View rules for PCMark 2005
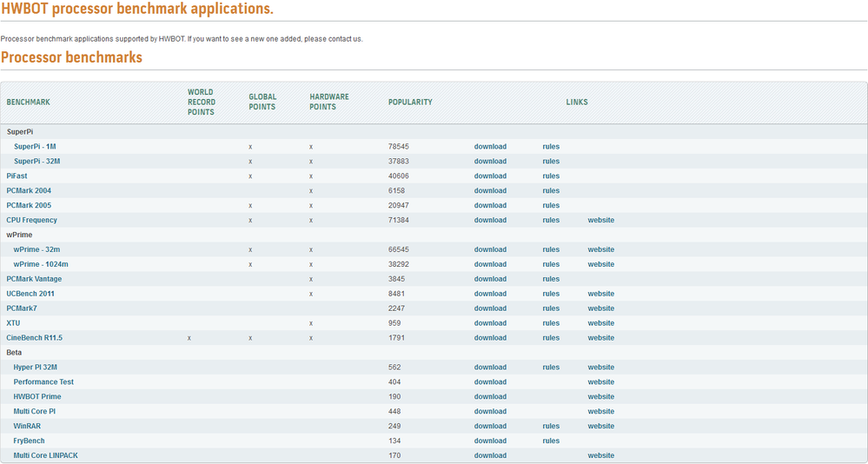This screenshot has width=868, height=464. point(551,205)
